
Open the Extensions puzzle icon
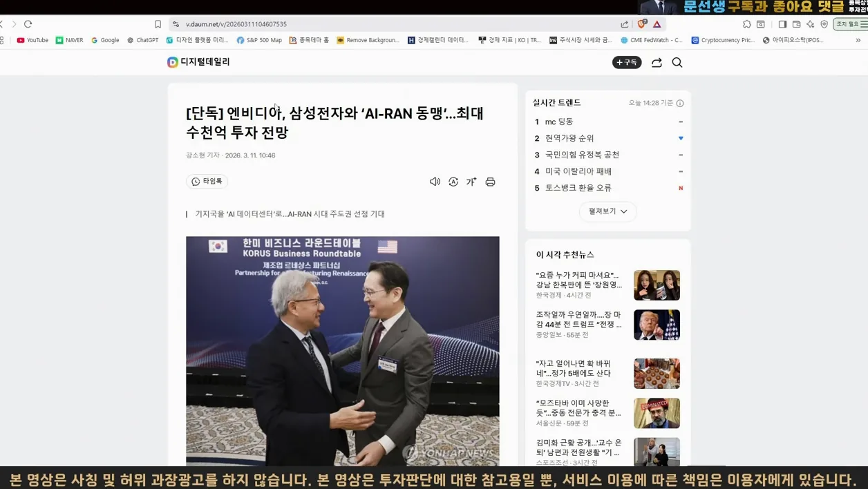pos(747,24)
